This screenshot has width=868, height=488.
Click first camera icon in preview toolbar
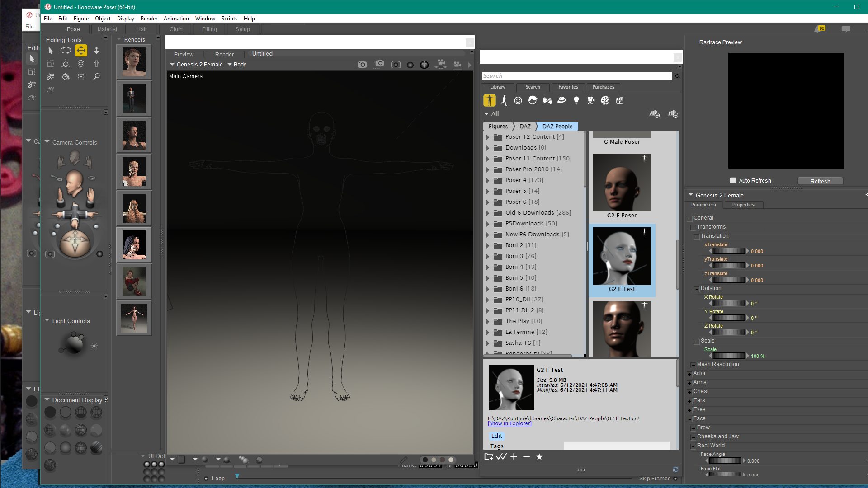[362, 65]
